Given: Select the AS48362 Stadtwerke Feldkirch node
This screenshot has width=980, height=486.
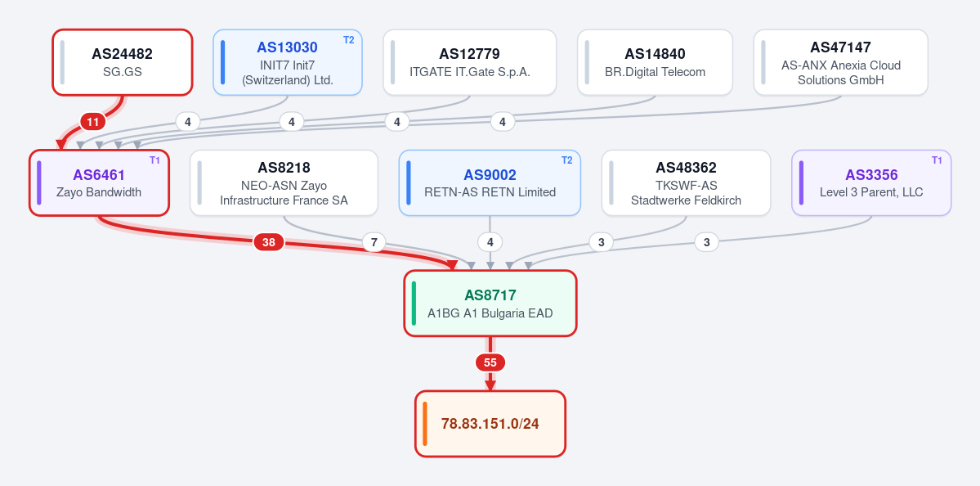Looking at the screenshot, I should click(x=687, y=182).
